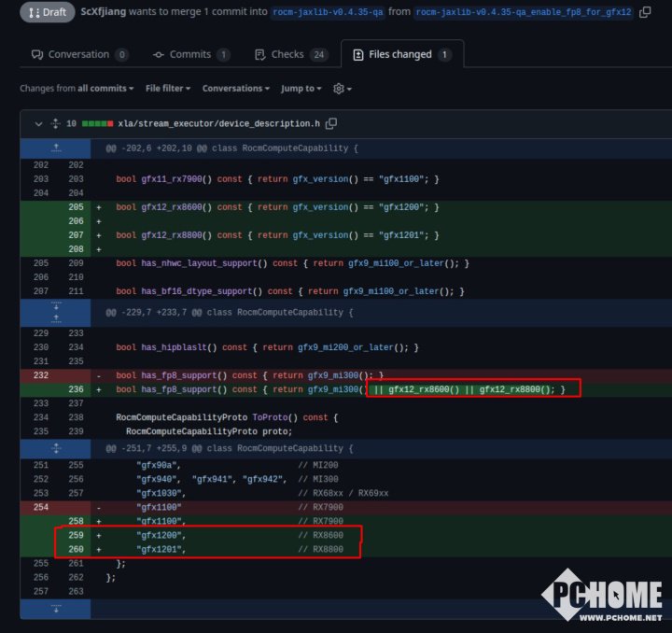
Task: Switch to Conversation tab
Action: (79, 54)
